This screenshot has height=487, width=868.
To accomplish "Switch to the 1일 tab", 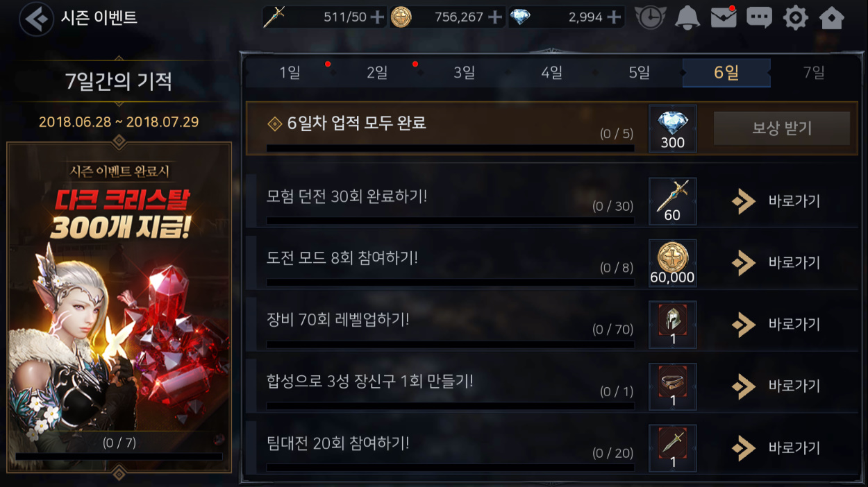I will point(290,73).
